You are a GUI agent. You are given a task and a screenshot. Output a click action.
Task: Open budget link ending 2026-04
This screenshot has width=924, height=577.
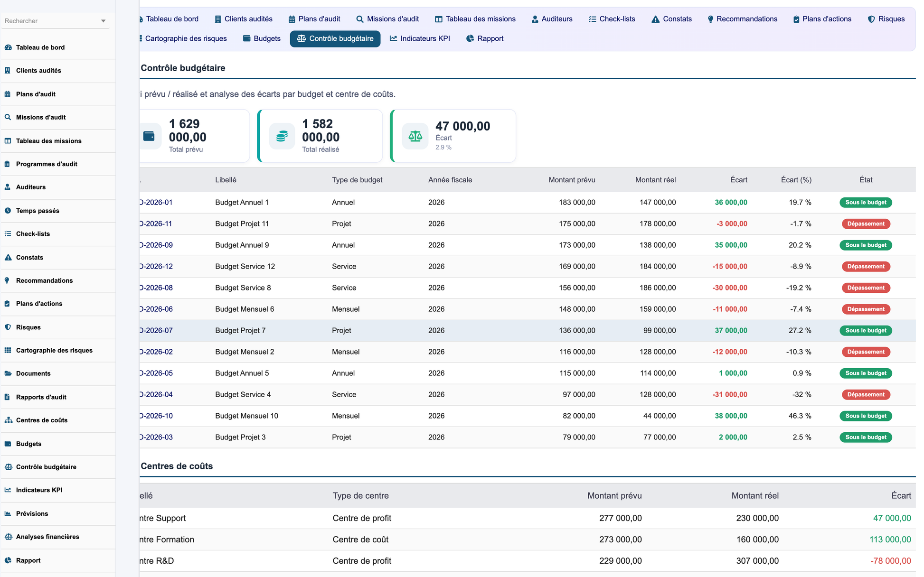coord(156,395)
